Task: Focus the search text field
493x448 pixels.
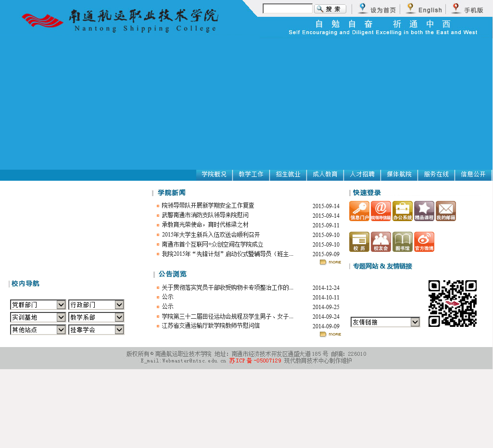Action: pos(287,9)
